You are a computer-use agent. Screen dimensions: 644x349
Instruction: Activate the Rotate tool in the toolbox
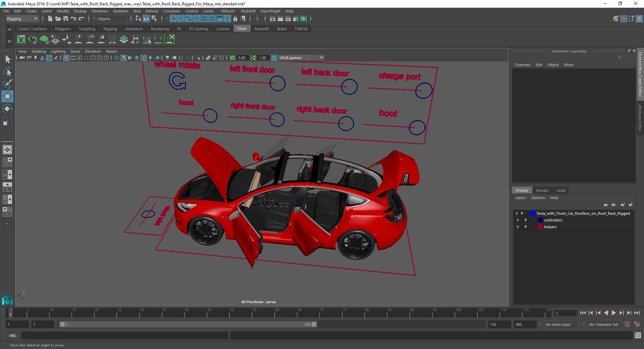[x=7, y=109]
